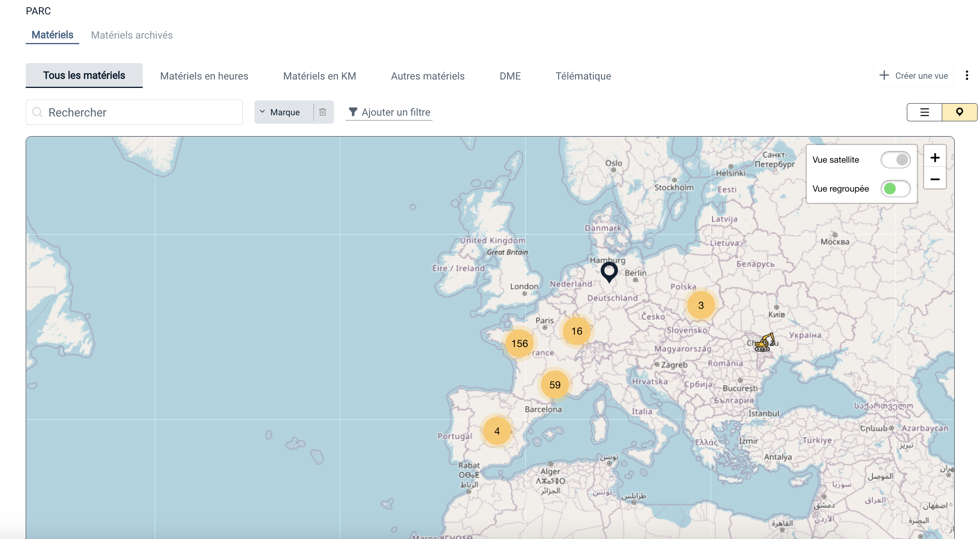This screenshot has height=539, width=980.
Task: Select map view with the pin icon
Action: [959, 112]
